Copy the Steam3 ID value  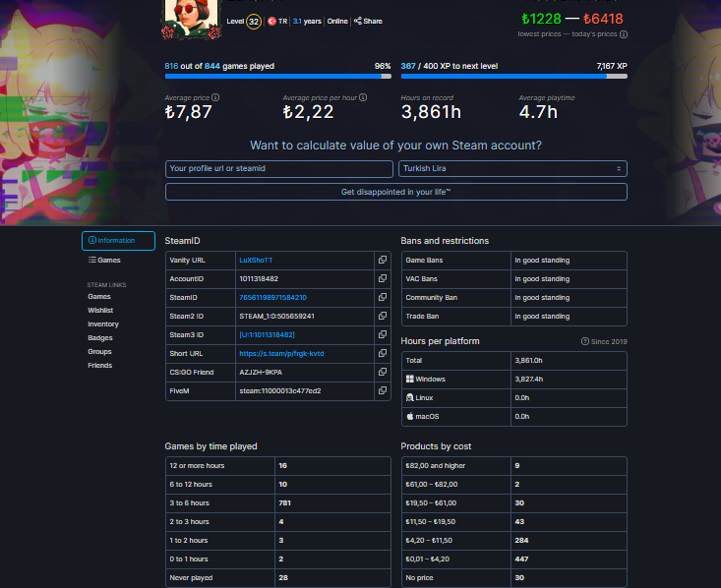(382, 334)
